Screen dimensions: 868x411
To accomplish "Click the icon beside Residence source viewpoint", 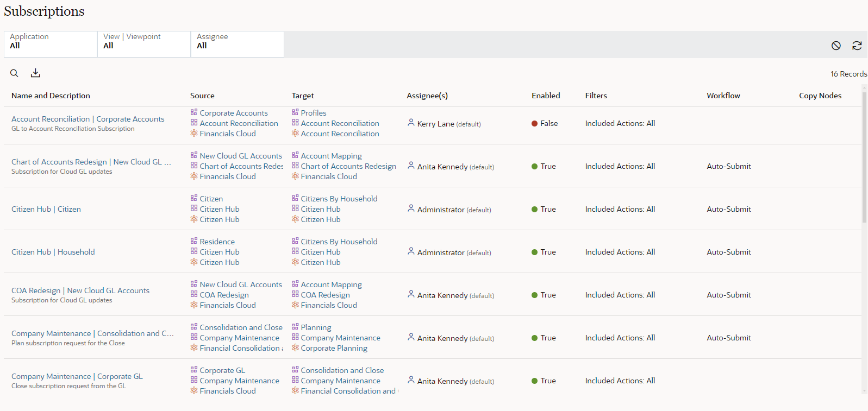I will click(x=194, y=241).
